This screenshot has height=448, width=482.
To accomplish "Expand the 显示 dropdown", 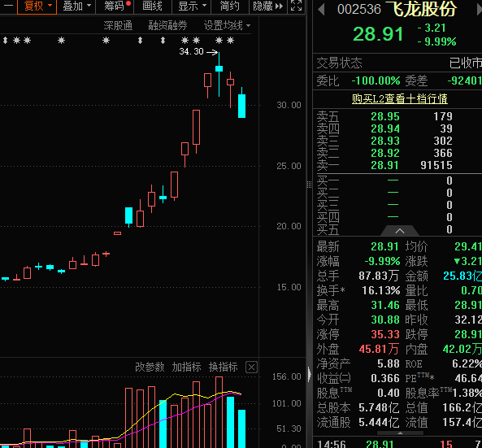I will (x=193, y=7).
